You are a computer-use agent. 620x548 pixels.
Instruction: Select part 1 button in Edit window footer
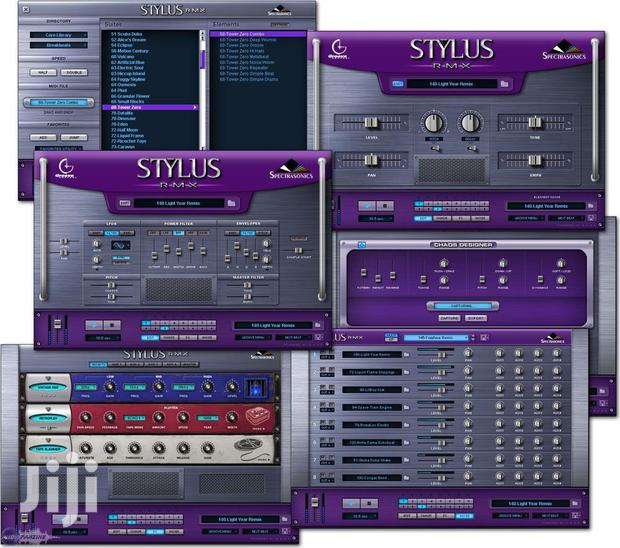coord(146,323)
